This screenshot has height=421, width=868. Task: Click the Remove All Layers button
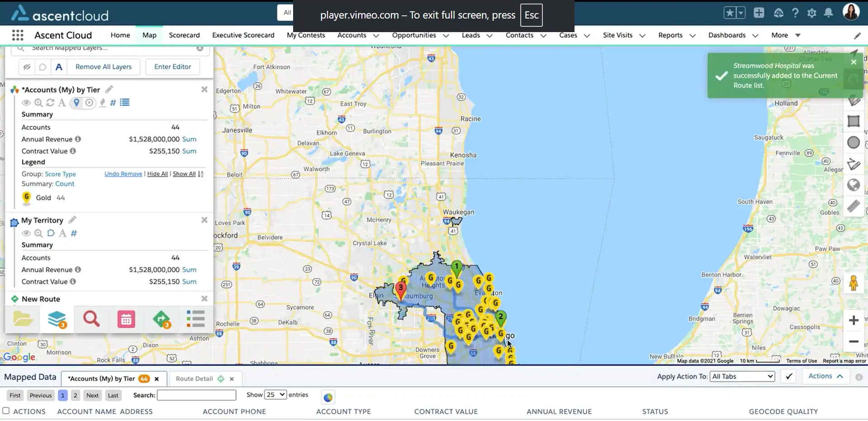(x=104, y=66)
